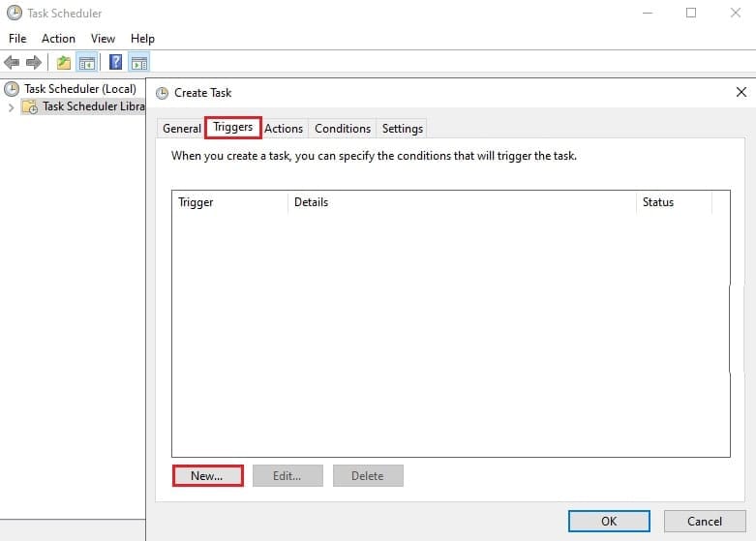Minimize the Task Scheduler window

(x=648, y=13)
